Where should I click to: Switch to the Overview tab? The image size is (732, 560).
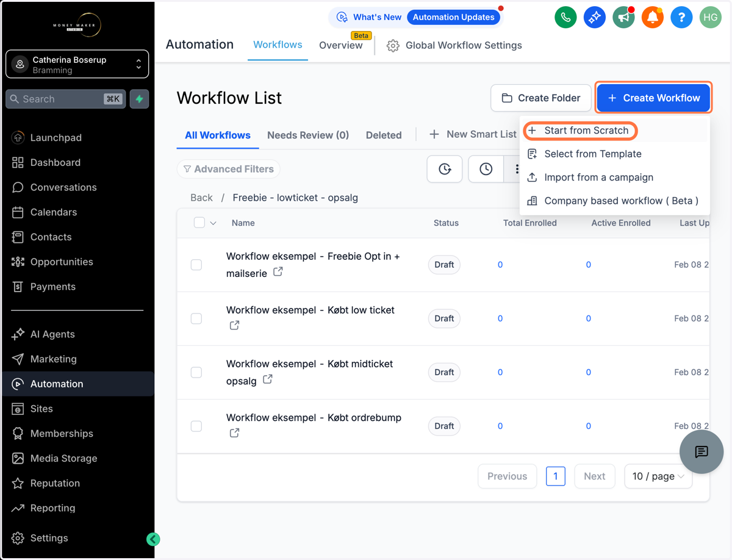341,46
